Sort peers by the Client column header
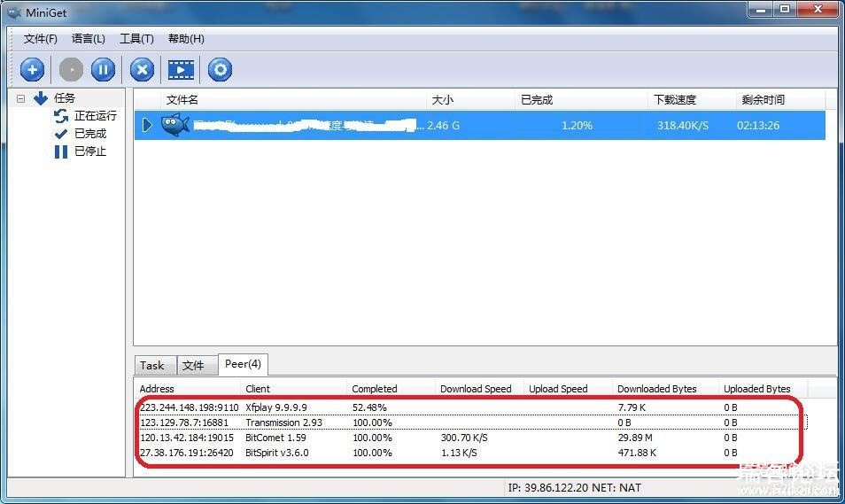 pos(294,389)
